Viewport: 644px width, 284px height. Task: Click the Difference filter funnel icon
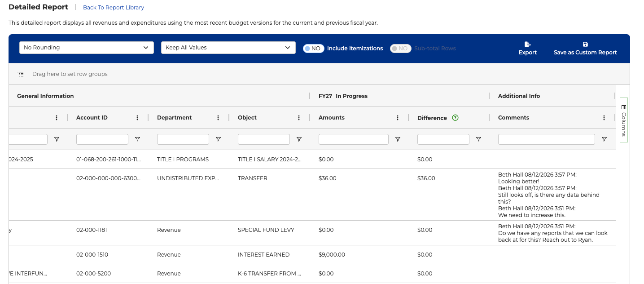click(x=478, y=139)
